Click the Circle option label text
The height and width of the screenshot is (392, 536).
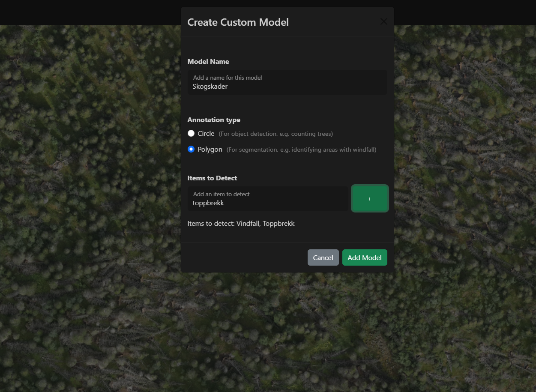pyautogui.click(x=206, y=134)
